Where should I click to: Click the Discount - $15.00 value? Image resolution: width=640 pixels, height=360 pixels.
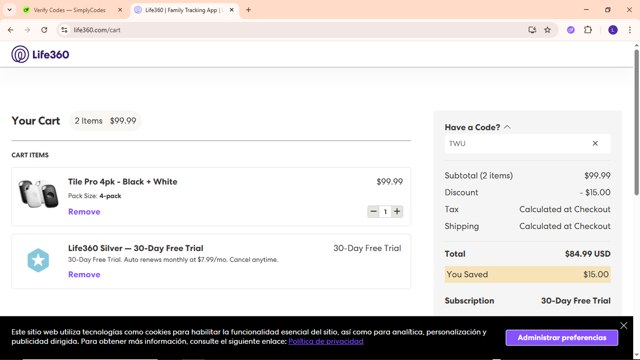click(595, 192)
